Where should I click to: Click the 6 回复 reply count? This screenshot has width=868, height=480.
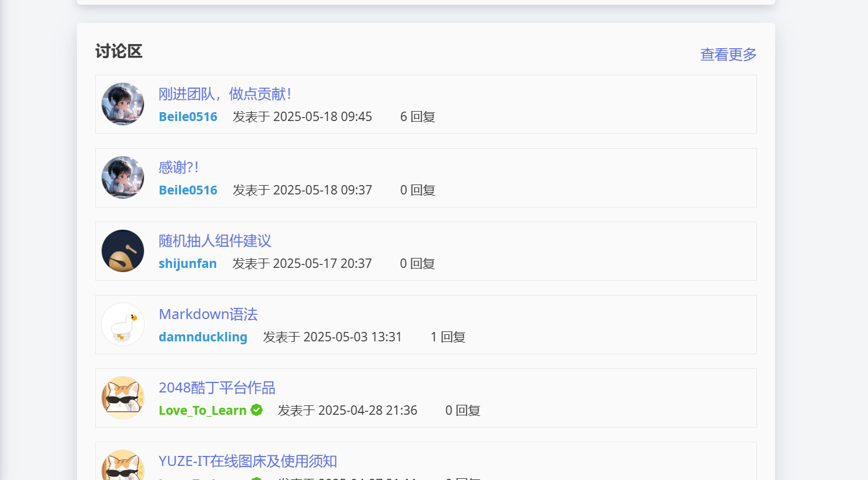417,117
